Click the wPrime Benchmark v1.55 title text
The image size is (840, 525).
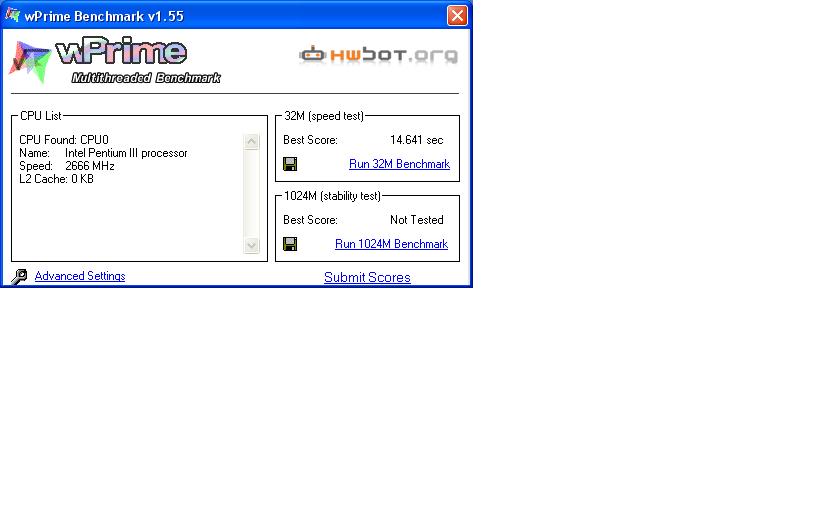[x=104, y=16]
